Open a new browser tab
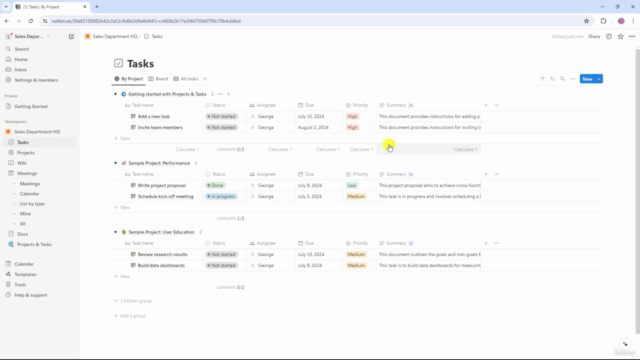640x360 pixels. click(x=97, y=7)
